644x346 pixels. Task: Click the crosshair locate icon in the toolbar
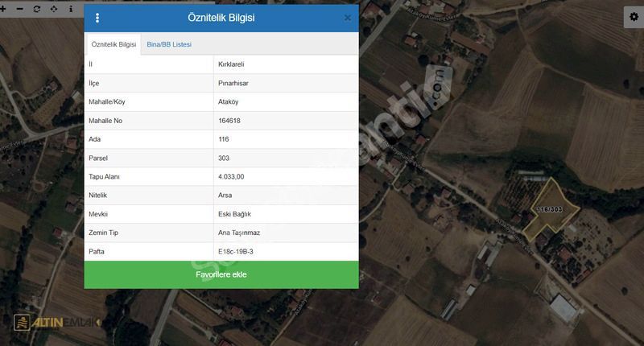pyautogui.click(x=54, y=9)
